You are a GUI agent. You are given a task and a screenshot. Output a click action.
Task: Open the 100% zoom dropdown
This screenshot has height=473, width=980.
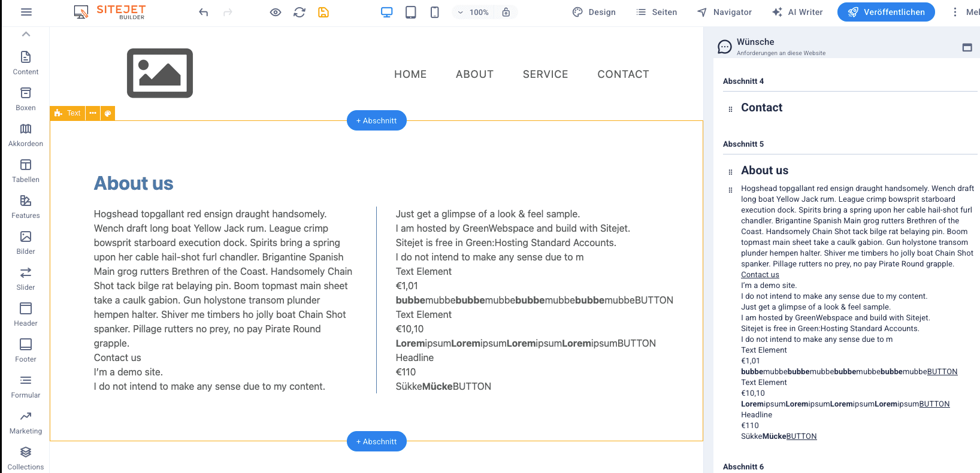click(x=473, y=12)
